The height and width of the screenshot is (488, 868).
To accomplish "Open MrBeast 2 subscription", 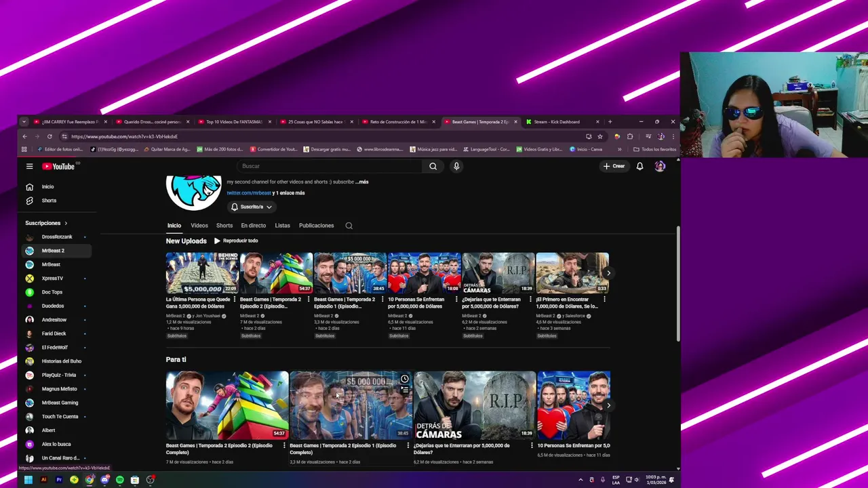I will tap(56, 251).
